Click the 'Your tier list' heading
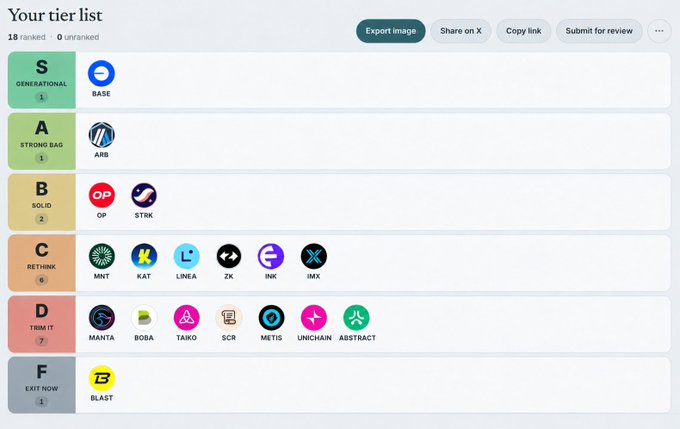This screenshot has width=680, height=429. point(55,15)
